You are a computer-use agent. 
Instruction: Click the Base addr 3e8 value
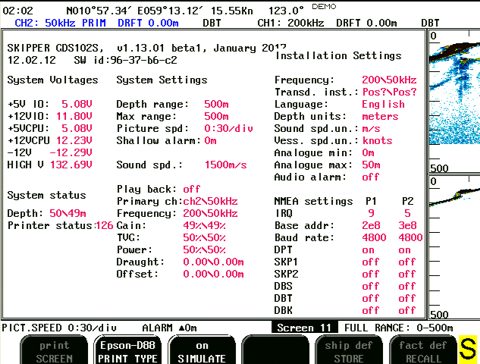[x=408, y=225]
